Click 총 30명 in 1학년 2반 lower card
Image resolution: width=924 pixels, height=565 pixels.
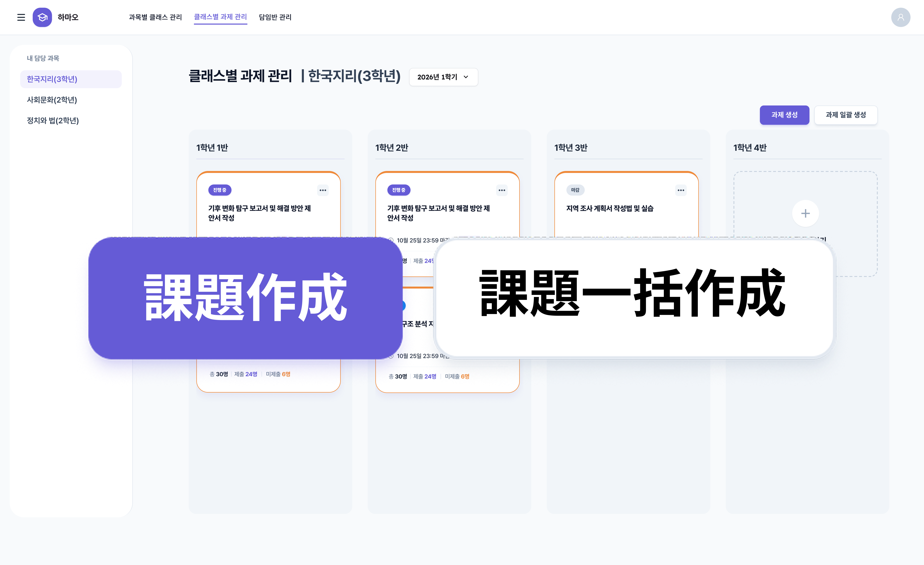tap(398, 377)
